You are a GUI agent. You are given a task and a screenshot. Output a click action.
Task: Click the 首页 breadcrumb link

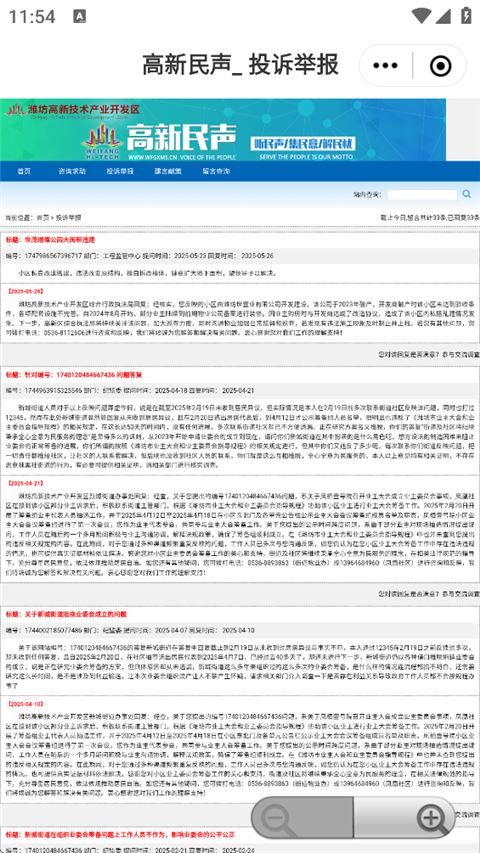42,218
